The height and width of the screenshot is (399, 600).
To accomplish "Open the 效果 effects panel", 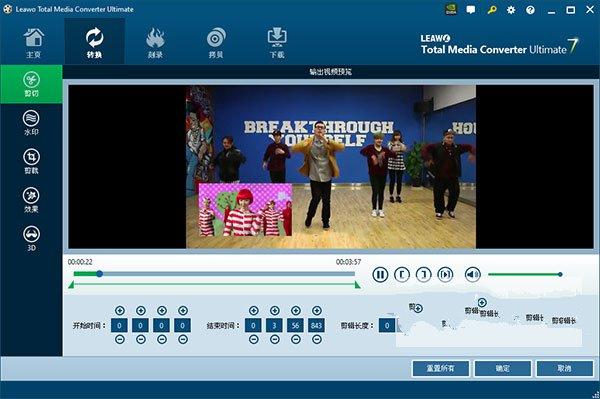I will 31,200.
